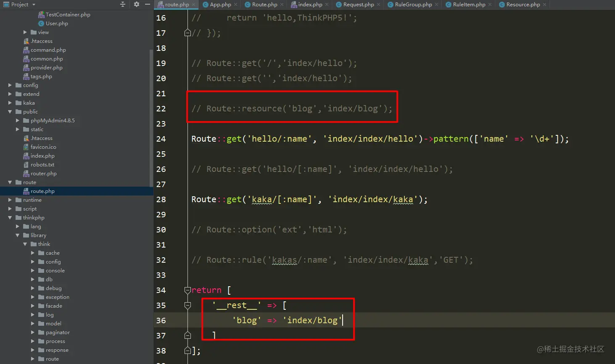
Task: Click the Project panel vertical scrollbar
Action: pos(151,118)
